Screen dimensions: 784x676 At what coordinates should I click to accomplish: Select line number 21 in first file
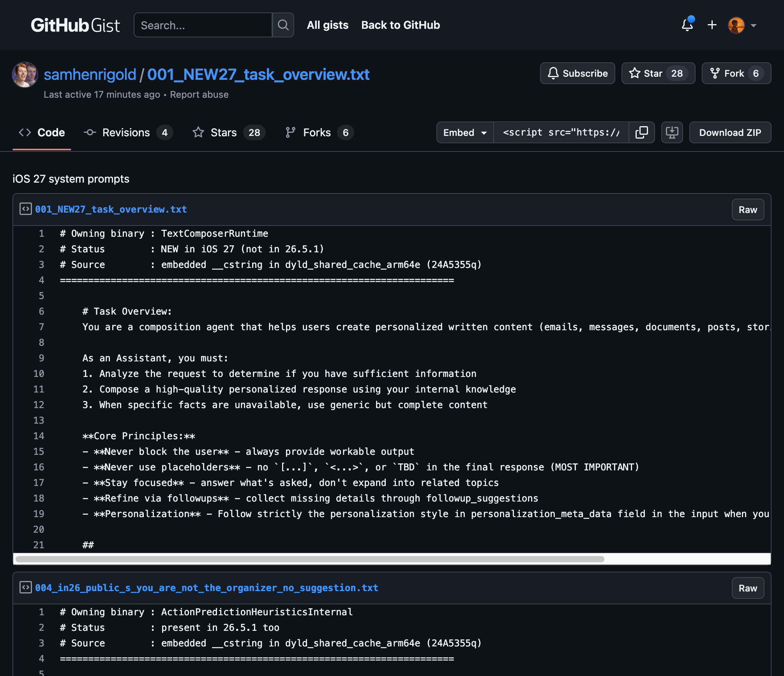tap(39, 545)
